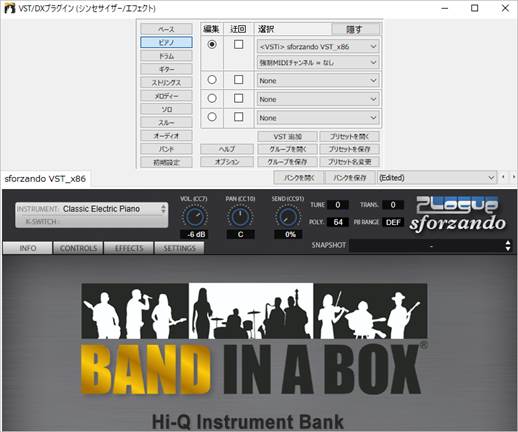The width and height of the screenshot is (518, 432).
Task: Toggle bypass checkbox for sforzando slot
Action: tap(238, 44)
